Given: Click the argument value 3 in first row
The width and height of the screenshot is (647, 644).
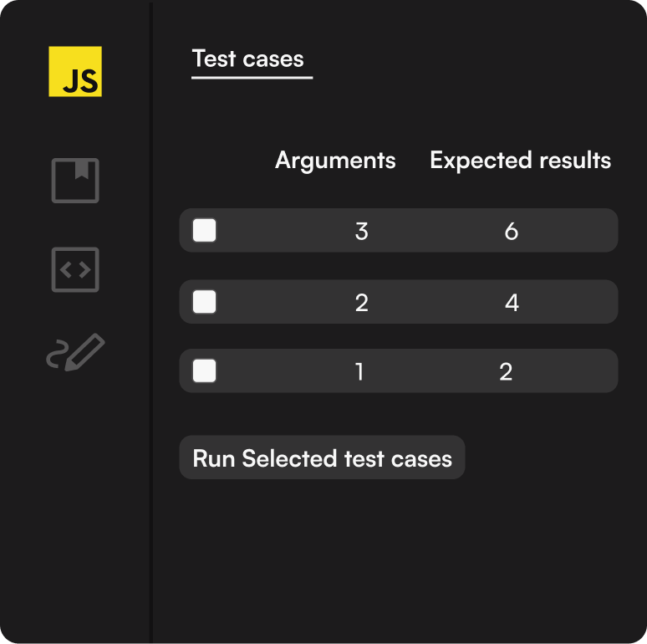Looking at the screenshot, I should [x=361, y=232].
